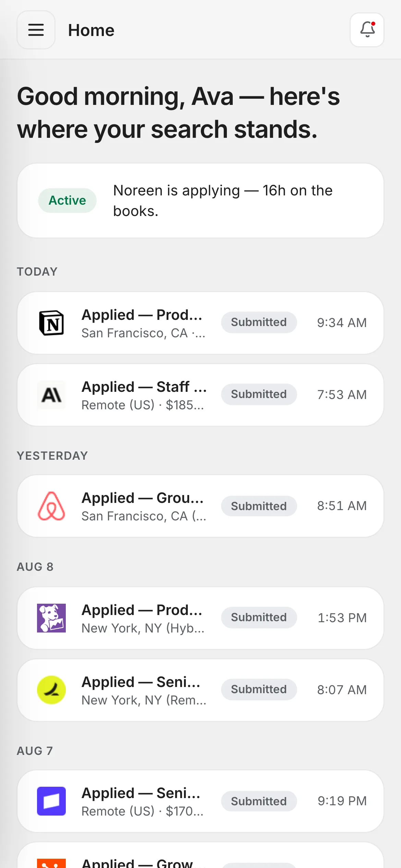This screenshot has height=868, width=401.
Task: Select the green Active status badge
Action: point(67,201)
